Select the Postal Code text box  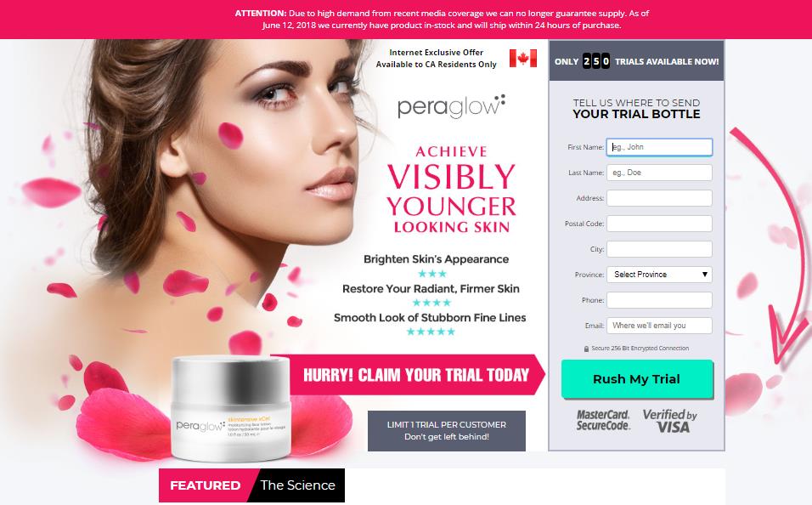[x=659, y=224]
